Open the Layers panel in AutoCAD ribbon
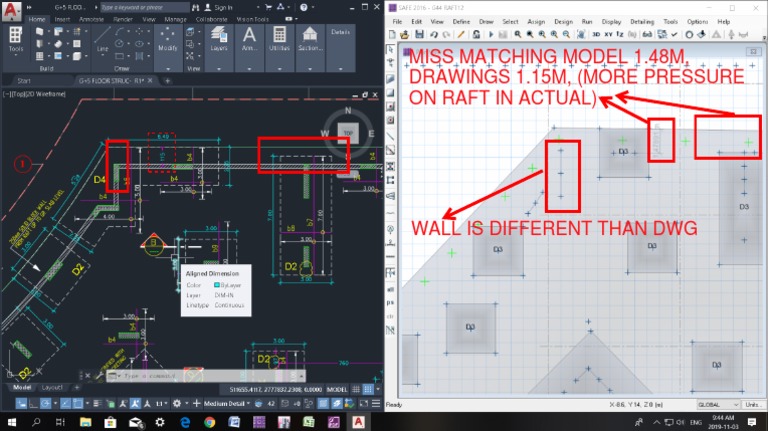This screenshot has width=768, height=431. 218,39
